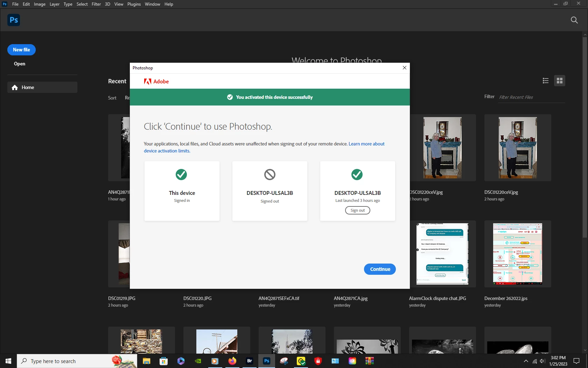Image resolution: width=588 pixels, height=368 pixels.
Task: Open the Layer menu
Action: coord(54,4)
